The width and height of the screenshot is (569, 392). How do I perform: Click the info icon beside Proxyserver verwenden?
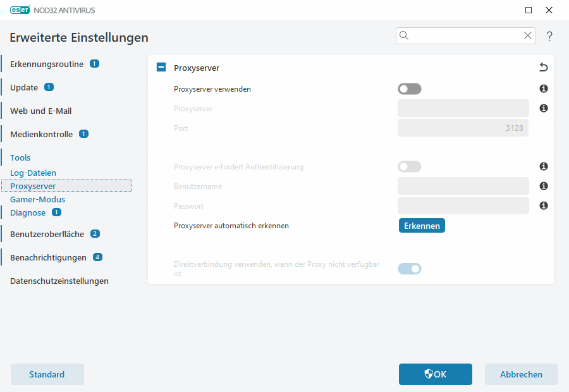pos(543,89)
